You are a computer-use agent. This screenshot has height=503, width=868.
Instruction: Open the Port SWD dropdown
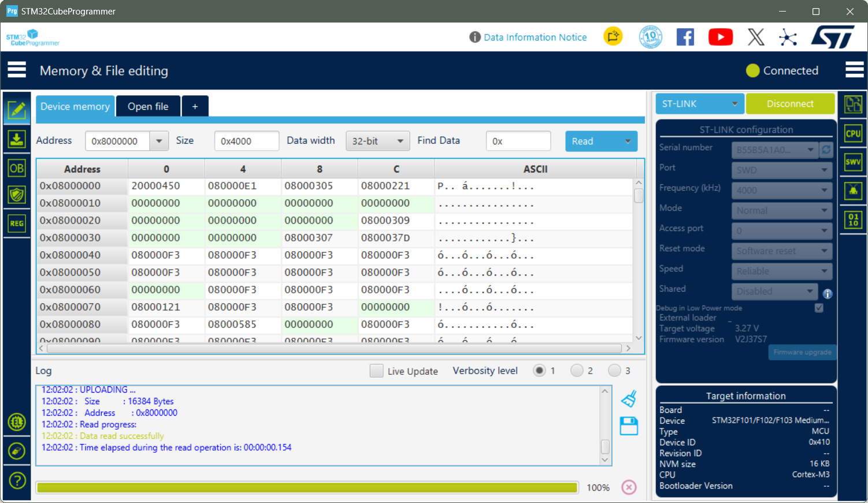[782, 170]
